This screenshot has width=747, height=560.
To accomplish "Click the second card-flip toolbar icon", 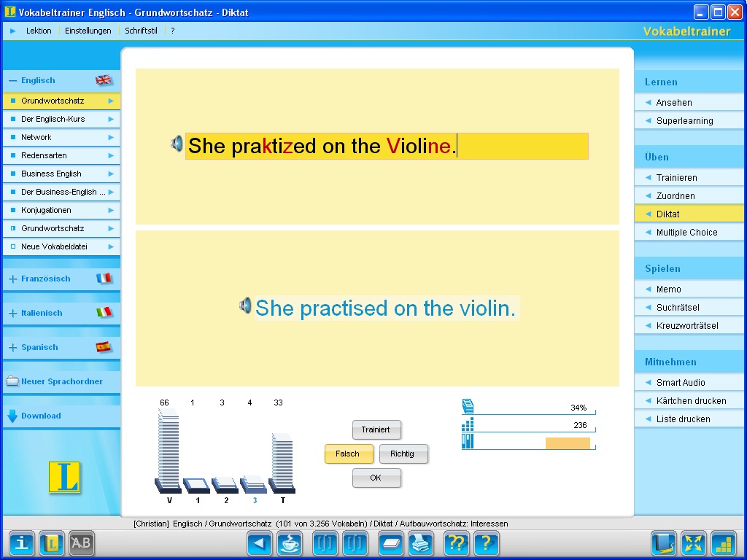I will coord(355,542).
